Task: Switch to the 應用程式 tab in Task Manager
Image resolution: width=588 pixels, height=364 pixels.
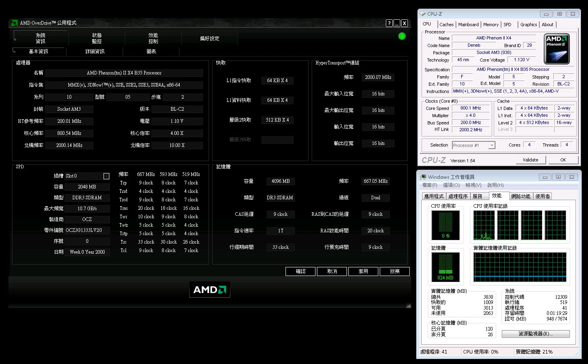Action: click(x=434, y=196)
